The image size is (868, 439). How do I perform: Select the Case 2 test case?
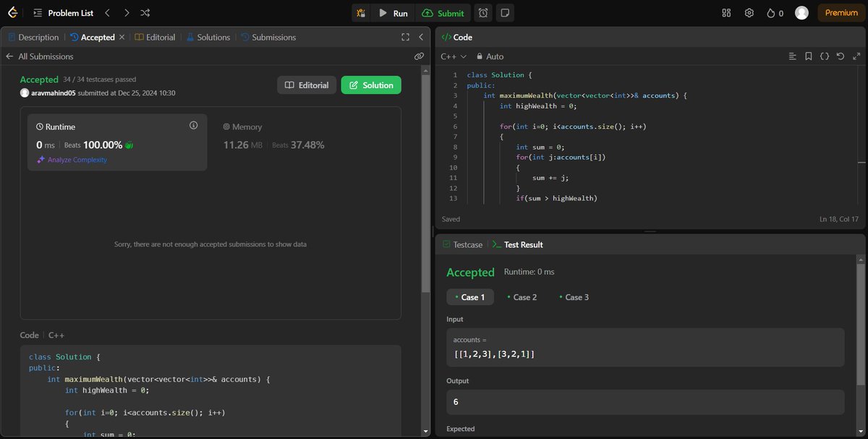click(522, 297)
